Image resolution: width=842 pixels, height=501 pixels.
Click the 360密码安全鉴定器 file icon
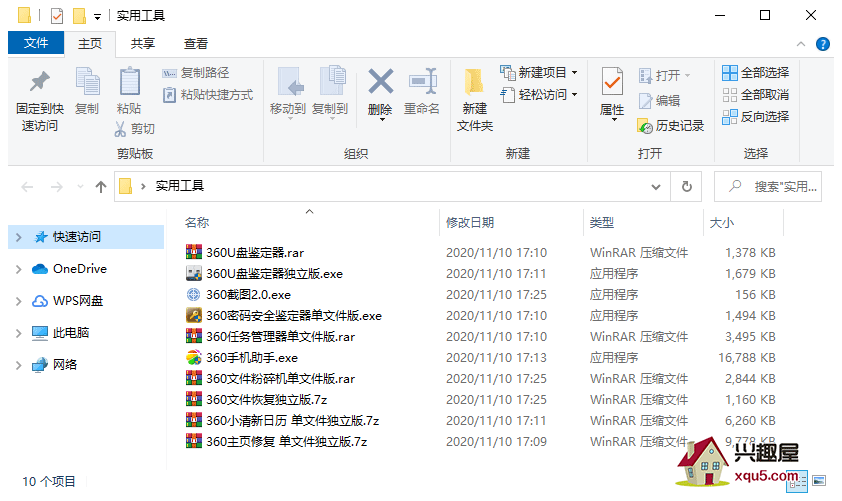tap(193, 315)
